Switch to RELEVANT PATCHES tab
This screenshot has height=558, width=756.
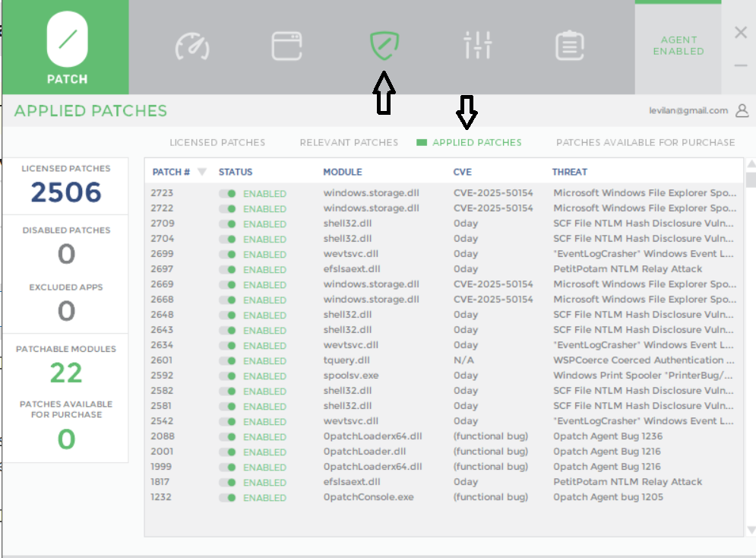coord(349,143)
